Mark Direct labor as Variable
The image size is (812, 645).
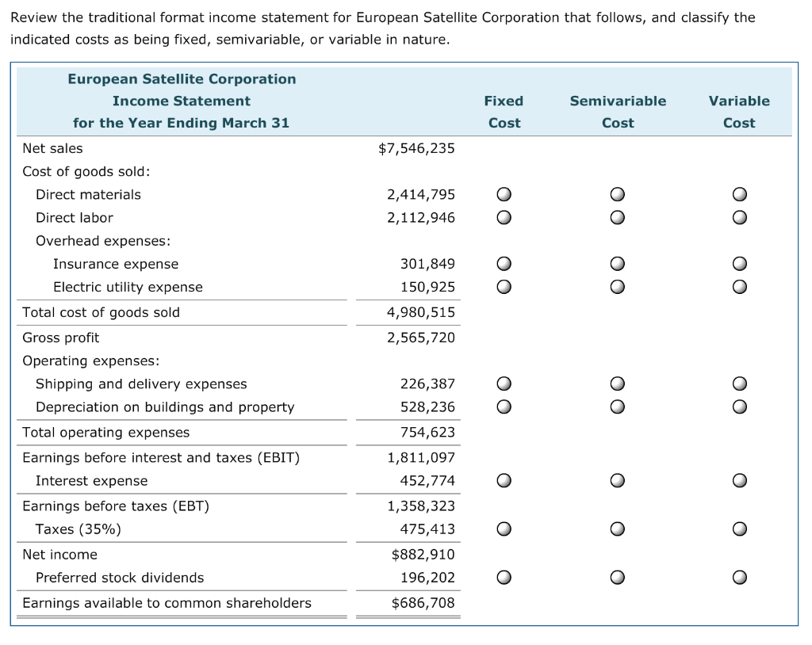click(739, 218)
